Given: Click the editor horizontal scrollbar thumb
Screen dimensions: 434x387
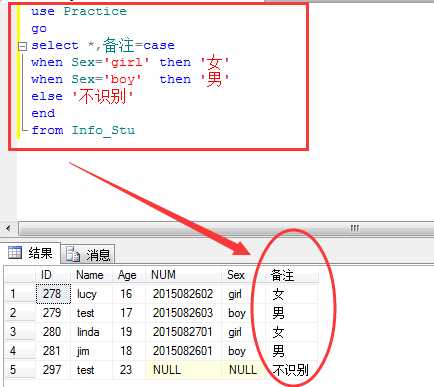Looking at the screenshot, I should (227, 228).
